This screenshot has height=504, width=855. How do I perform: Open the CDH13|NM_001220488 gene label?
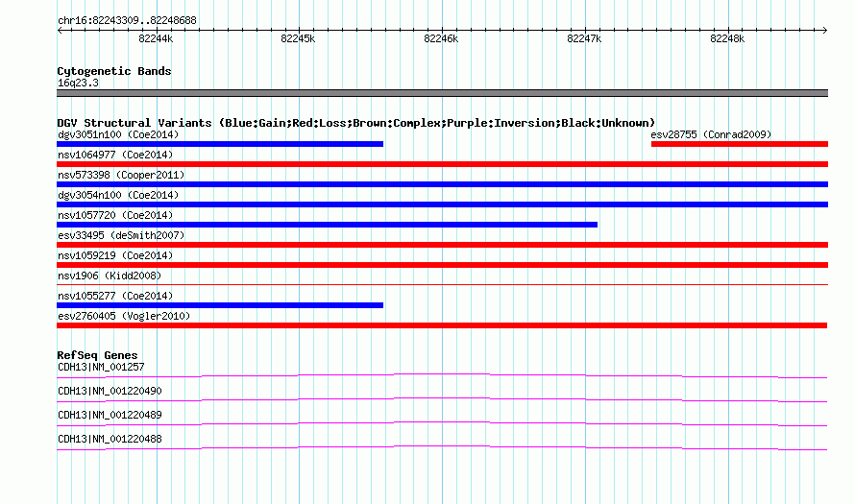[110, 439]
